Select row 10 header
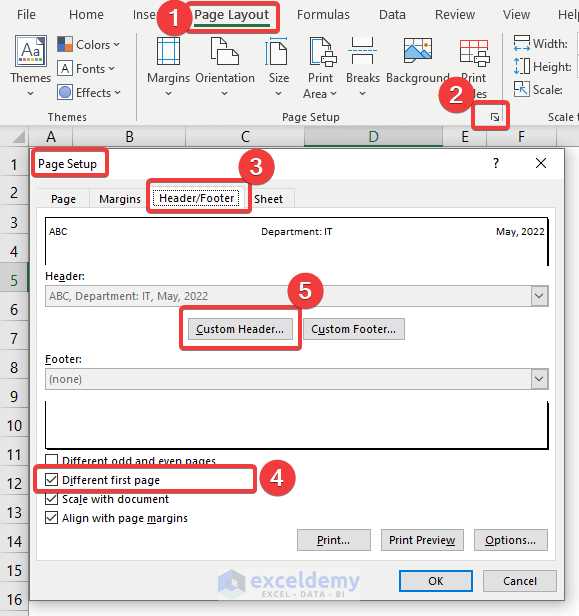The height and width of the screenshot is (616, 579). click(14, 425)
